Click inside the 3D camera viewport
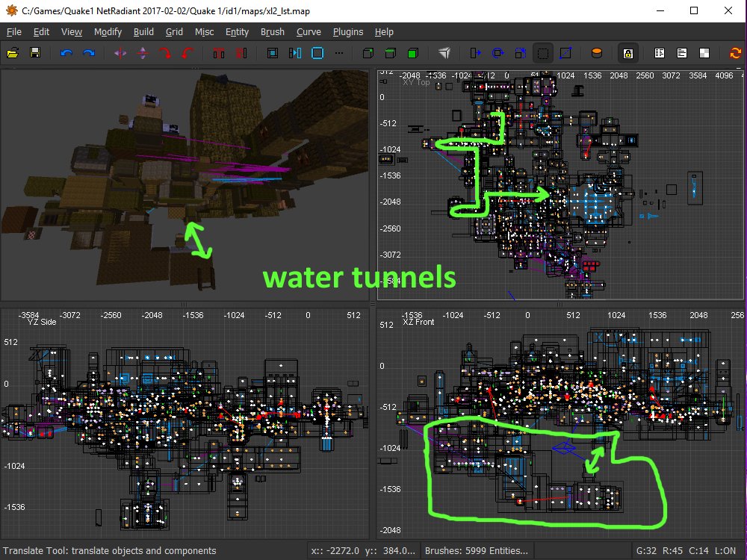This screenshot has height=560, width=747. point(185,186)
